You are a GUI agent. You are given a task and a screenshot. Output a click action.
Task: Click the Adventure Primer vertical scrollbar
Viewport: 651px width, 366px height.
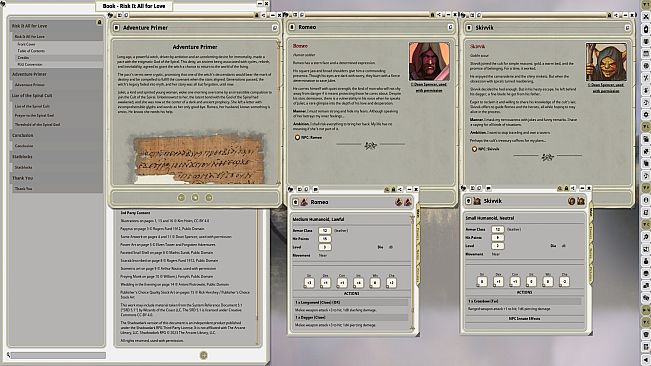pos(279,112)
